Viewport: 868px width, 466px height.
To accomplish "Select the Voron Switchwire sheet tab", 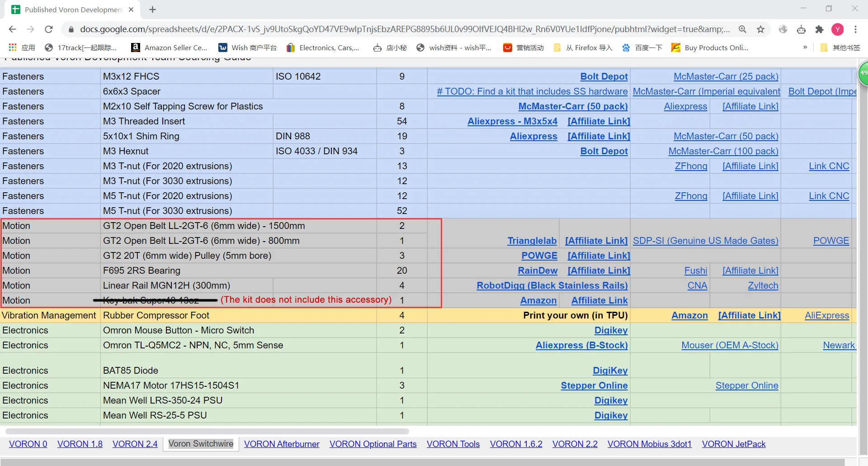I will tap(201, 444).
